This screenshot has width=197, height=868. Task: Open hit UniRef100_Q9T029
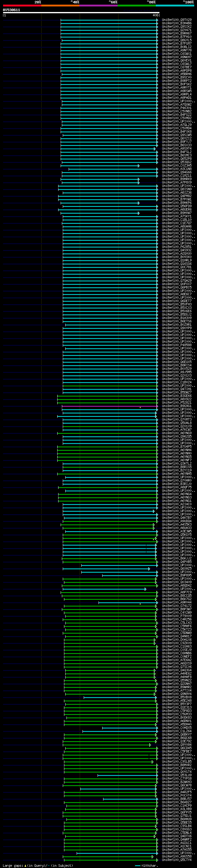pyautogui.click(x=177, y=20)
